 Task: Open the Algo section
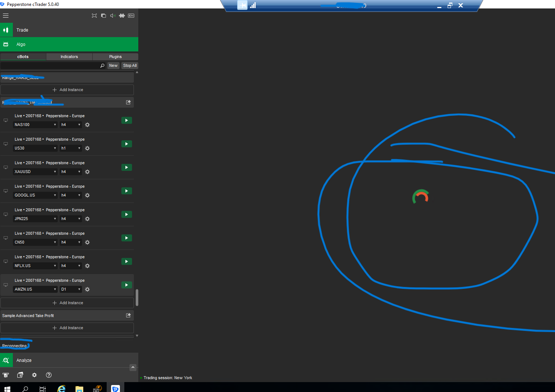pyautogui.click(x=69, y=44)
